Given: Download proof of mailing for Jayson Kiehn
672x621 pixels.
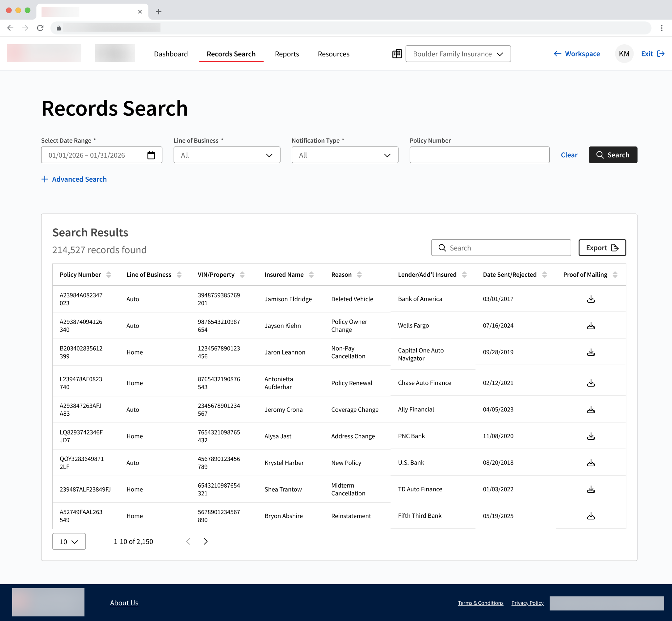Looking at the screenshot, I should coord(591,326).
